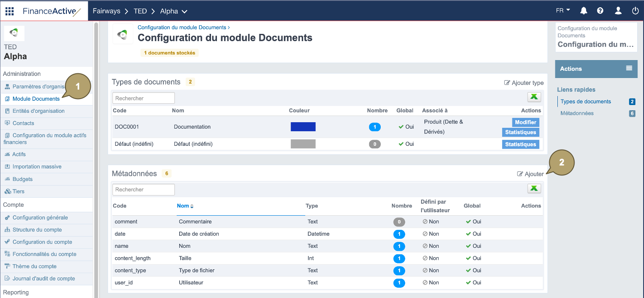Click Modifier for DOC0001
This screenshot has height=298, width=644.
[525, 122]
